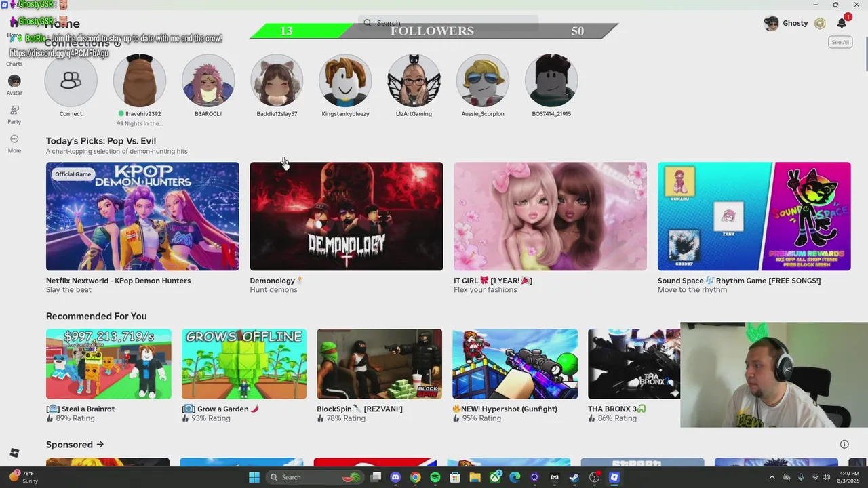Open the Avatar editor from the sidebar
The height and width of the screenshot is (488, 868).
point(14,85)
